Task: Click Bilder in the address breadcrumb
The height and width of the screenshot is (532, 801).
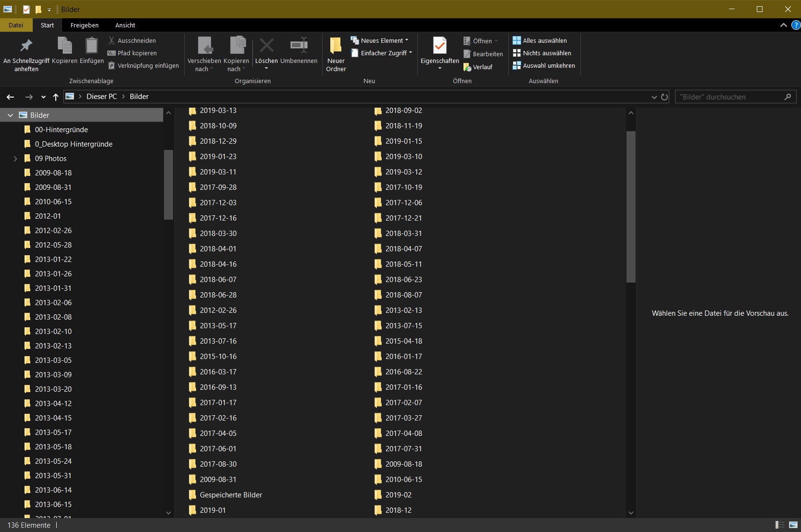Action: pos(139,97)
